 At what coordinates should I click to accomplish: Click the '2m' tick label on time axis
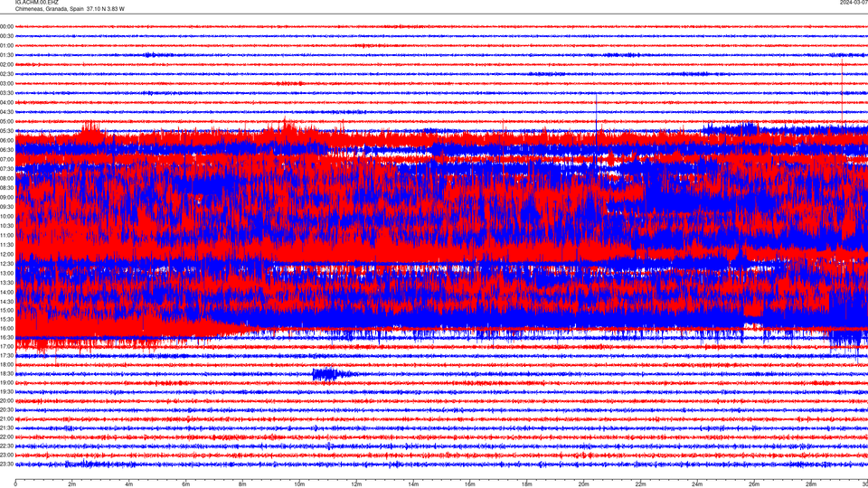[72, 484]
